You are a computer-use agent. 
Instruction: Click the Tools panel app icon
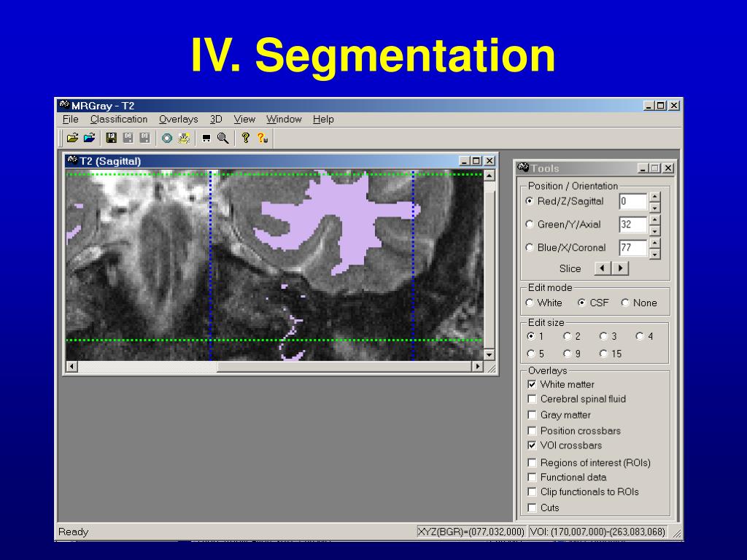tap(523, 168)
